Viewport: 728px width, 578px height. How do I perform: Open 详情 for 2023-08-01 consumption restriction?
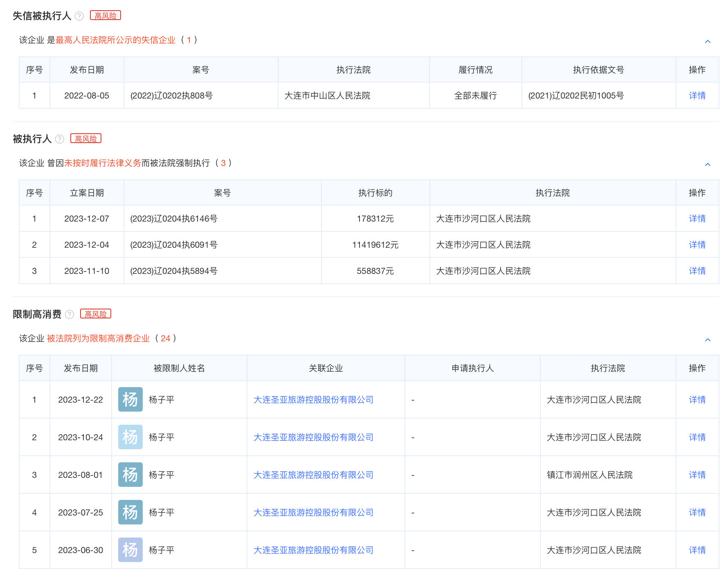[x=697, y=475]
